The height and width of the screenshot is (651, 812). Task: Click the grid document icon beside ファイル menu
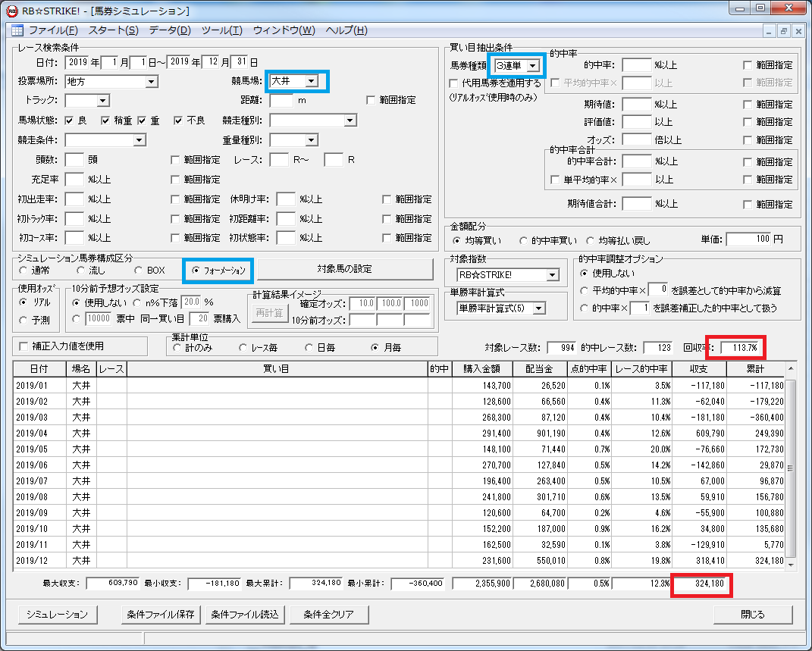(17, 30)
